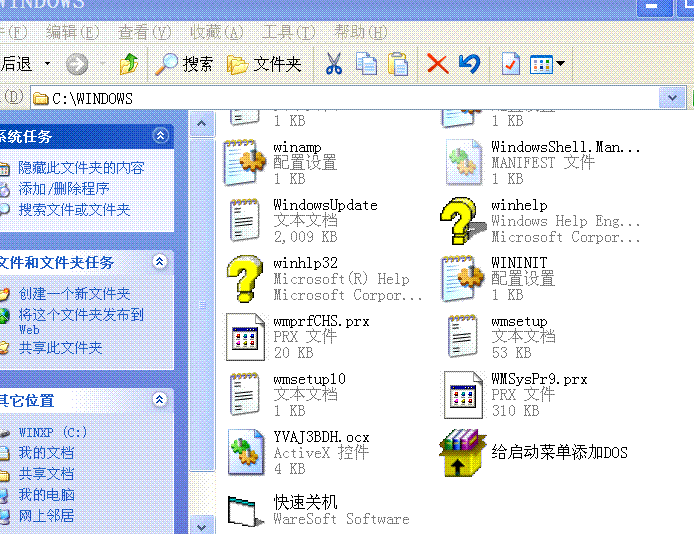
Task: Click the Properties checkmark icon
Action: (511, 64)
